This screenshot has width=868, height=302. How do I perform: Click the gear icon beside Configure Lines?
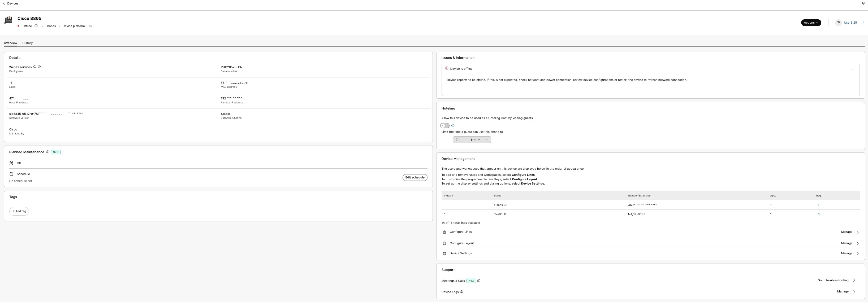pos(444,232)
